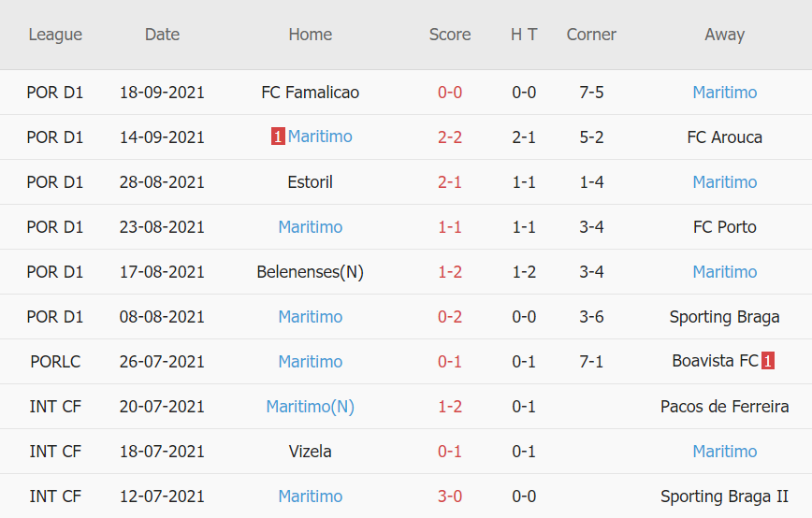Viewport: 812px width, 518px height.
Task: Click 1-1 score versus FC Porto
Action: [450, 227]
